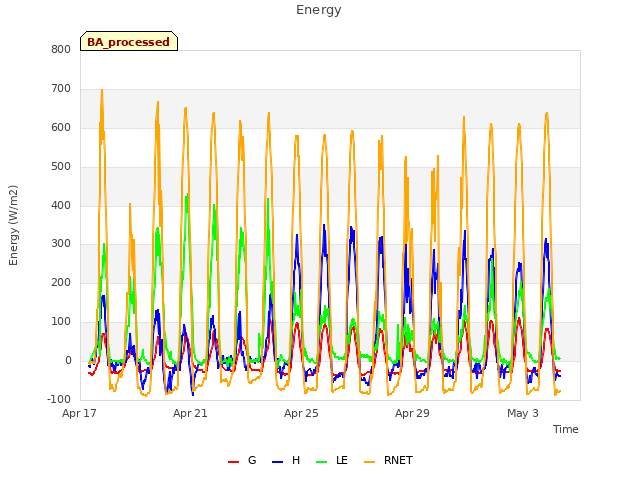Click the 0 y-axis tick label
This screenshot has height=480, width=640.
click(68, 360)
